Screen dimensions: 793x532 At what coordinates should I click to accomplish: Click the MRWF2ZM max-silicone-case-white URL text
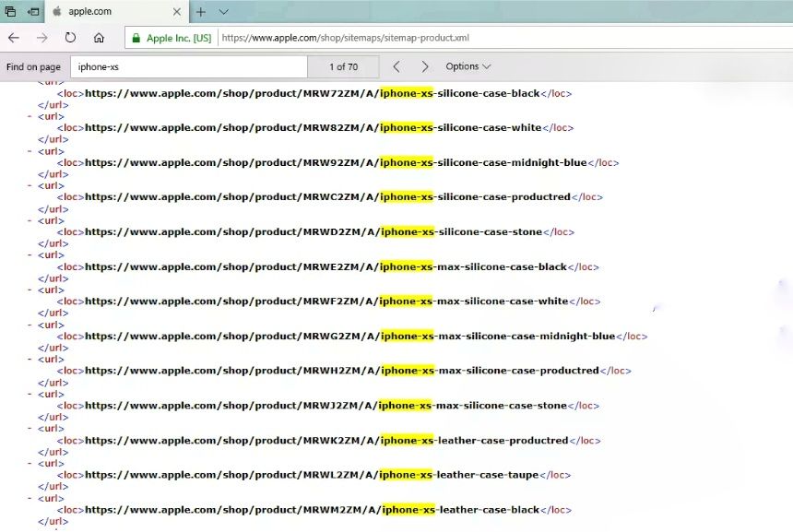coord(326,301)
